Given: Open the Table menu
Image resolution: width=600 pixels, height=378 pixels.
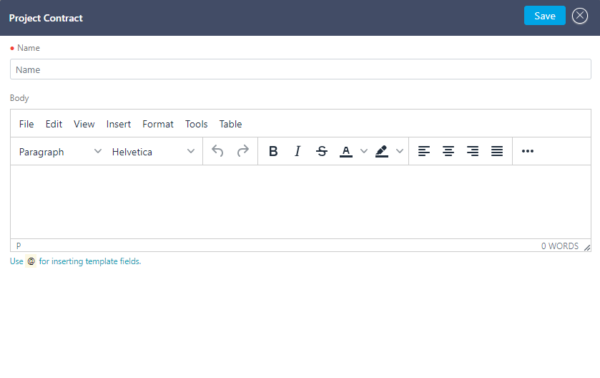Looking at the screenshot, I should (230, 124).
